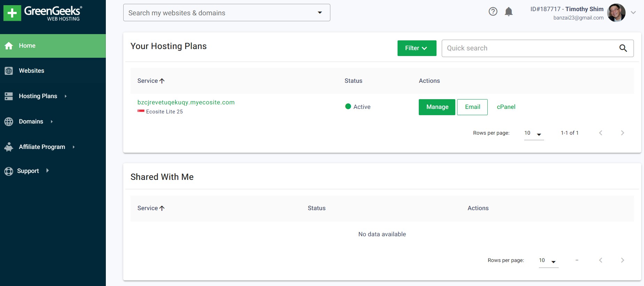Expand Domains submenu arrow
This screenshot has width=644, height=286.
tap(52, 122)
